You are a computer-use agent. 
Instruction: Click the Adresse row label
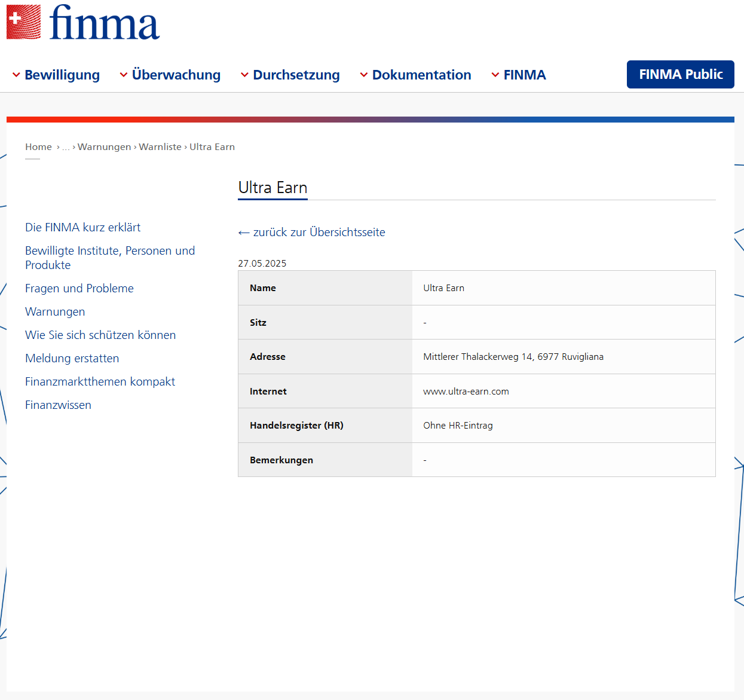point(268,357)
